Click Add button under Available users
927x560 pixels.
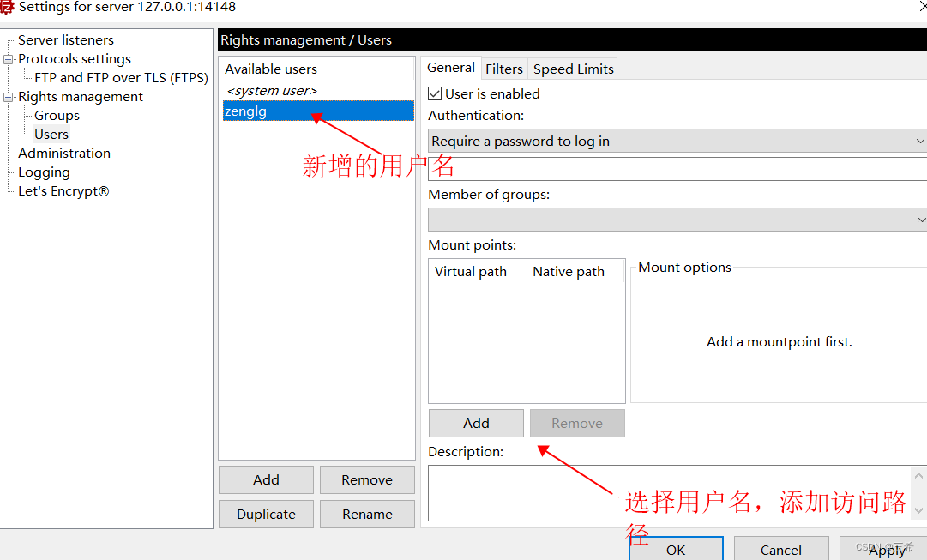(x=266, y=479)
